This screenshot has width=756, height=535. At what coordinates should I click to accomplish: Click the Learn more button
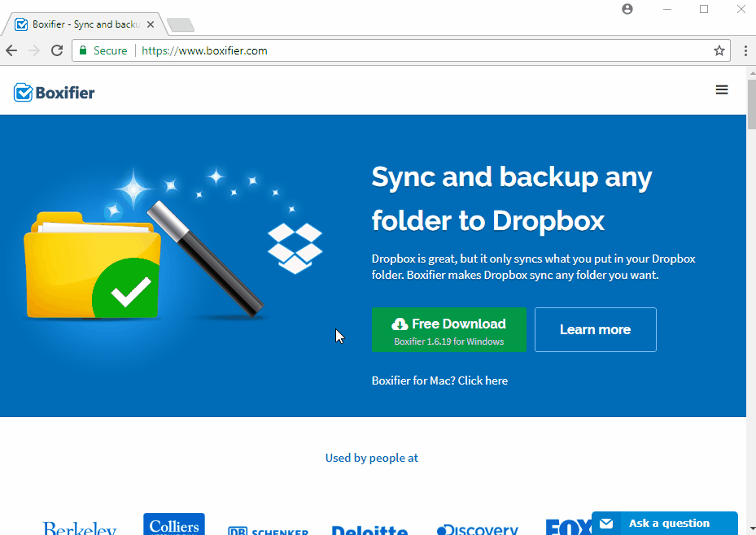pos(596,330)
